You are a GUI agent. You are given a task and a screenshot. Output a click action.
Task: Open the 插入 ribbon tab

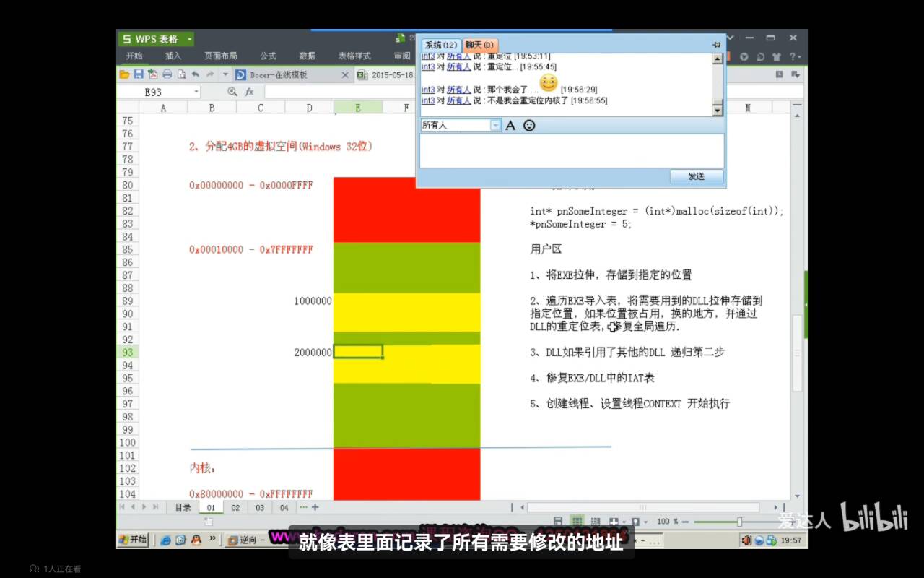click(173, 56)
